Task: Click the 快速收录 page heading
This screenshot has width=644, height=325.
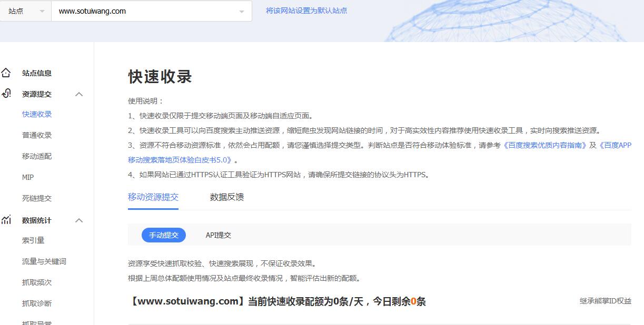Action: click(x=160, y=77)
